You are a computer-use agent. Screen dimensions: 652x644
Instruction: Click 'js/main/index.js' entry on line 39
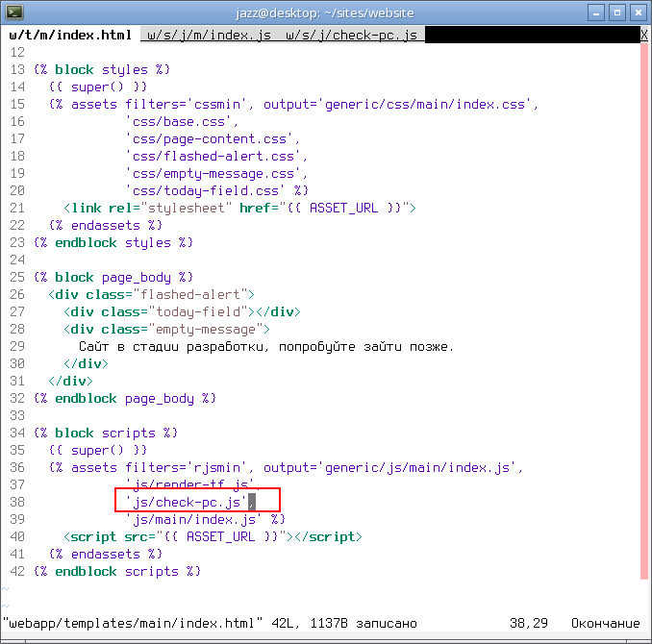(193, 520)
